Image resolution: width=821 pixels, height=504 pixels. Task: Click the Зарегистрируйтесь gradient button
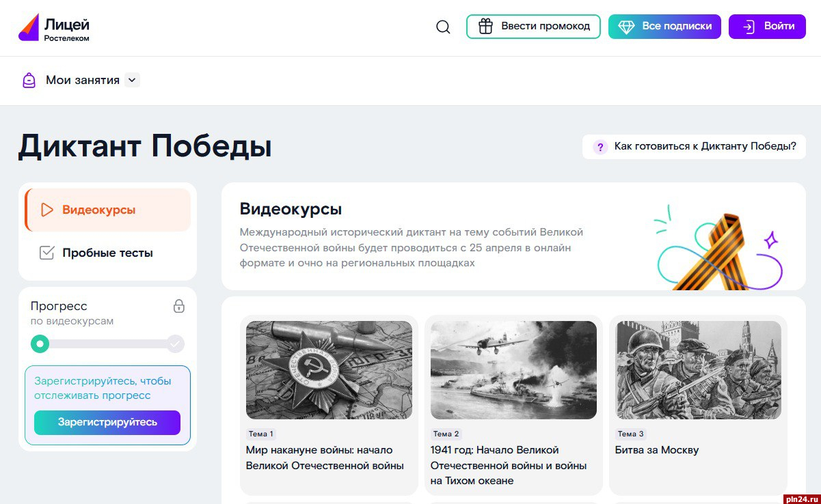pos(107,422)
